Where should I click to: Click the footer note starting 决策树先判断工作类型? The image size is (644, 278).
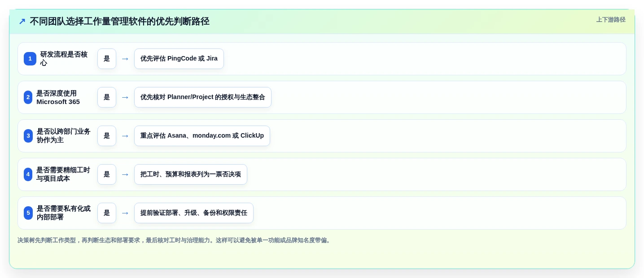coord(175,240)
